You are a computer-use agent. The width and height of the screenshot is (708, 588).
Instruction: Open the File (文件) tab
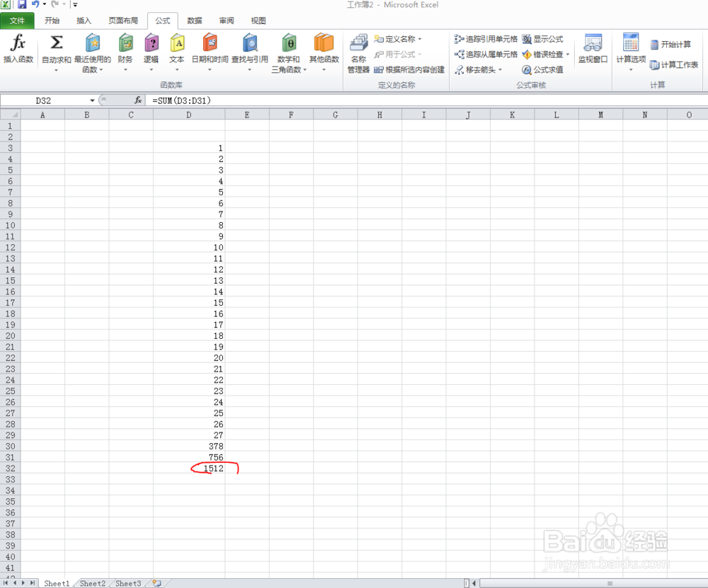[x=17, y=21]
